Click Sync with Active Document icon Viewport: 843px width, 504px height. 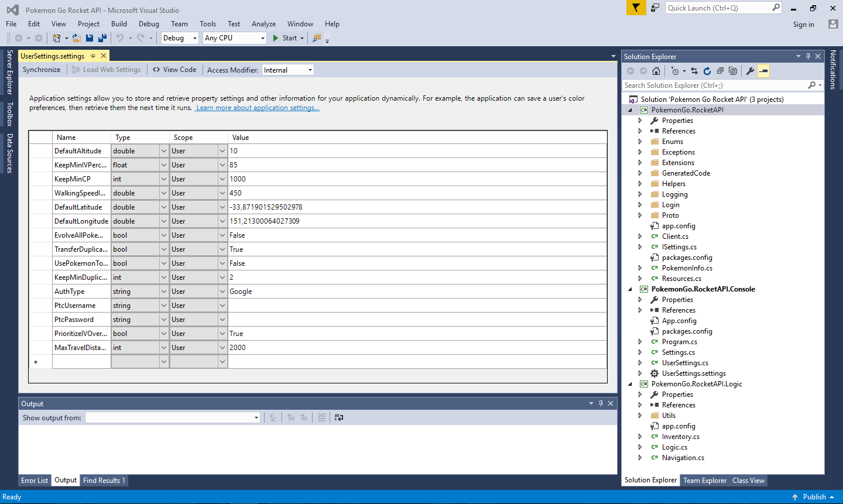pyautogui.click(x=694, y=71)
